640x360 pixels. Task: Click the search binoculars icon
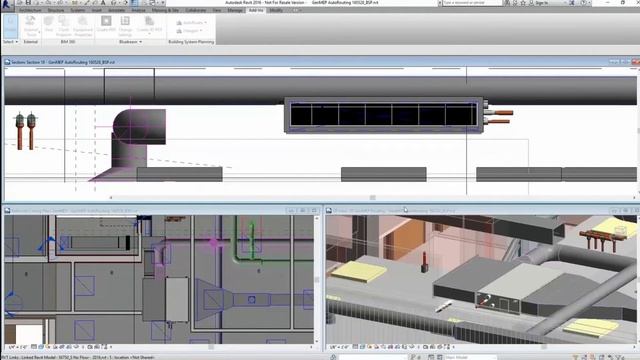pyautogui.click(x=507, y=3)
